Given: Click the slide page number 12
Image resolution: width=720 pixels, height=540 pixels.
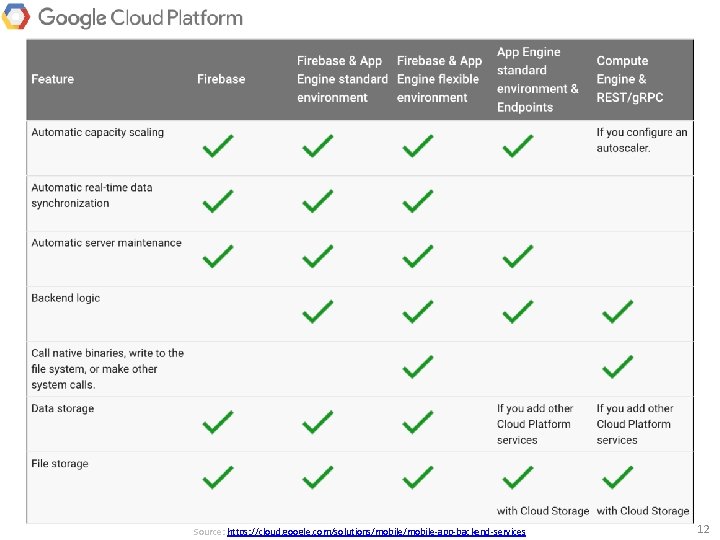Looking at the screenshot, I should click(703, 529).
